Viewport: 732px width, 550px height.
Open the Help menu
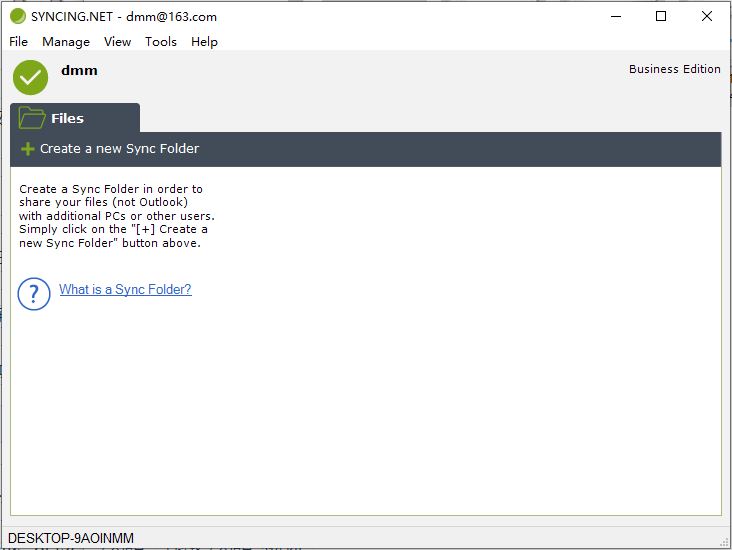tap(204, 42)
